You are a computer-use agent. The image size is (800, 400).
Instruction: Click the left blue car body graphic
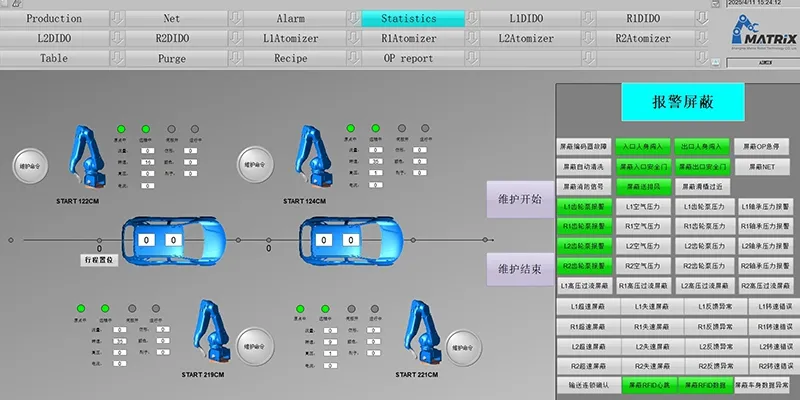coord(173,240)
